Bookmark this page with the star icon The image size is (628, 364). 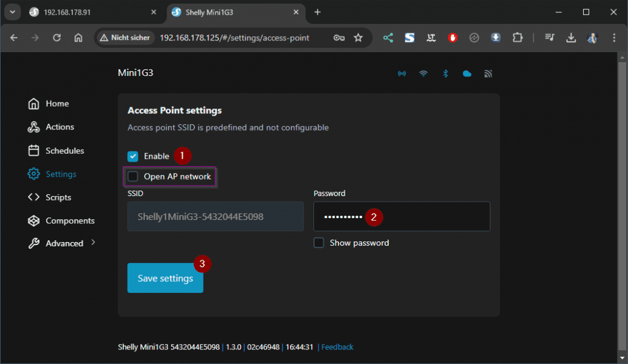[358, 37]
